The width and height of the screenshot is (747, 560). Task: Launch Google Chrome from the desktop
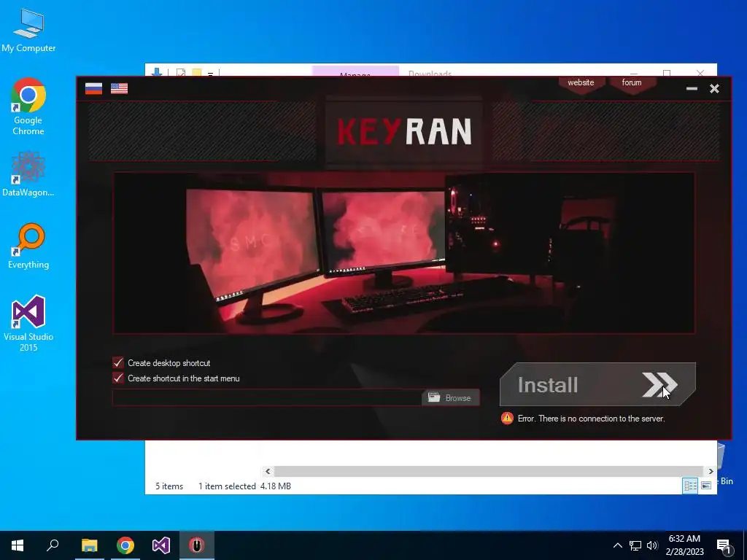click(x=28, y=106)
